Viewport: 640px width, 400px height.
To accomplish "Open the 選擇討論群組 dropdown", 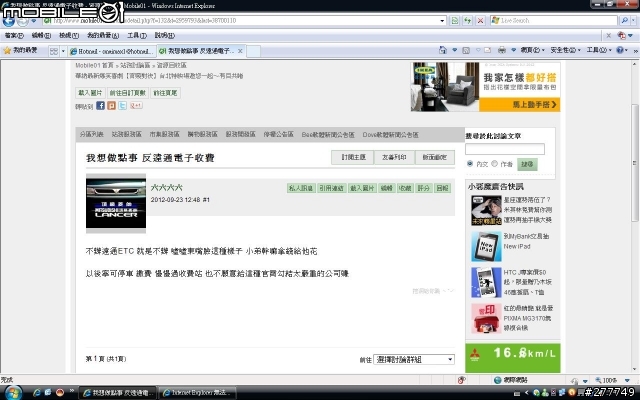I will pos(414,360).
